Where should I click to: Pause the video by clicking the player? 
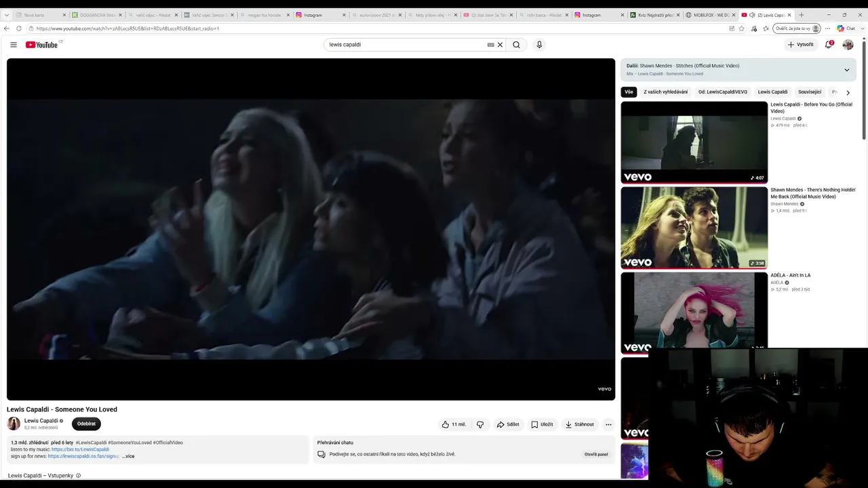coord(311,229)
